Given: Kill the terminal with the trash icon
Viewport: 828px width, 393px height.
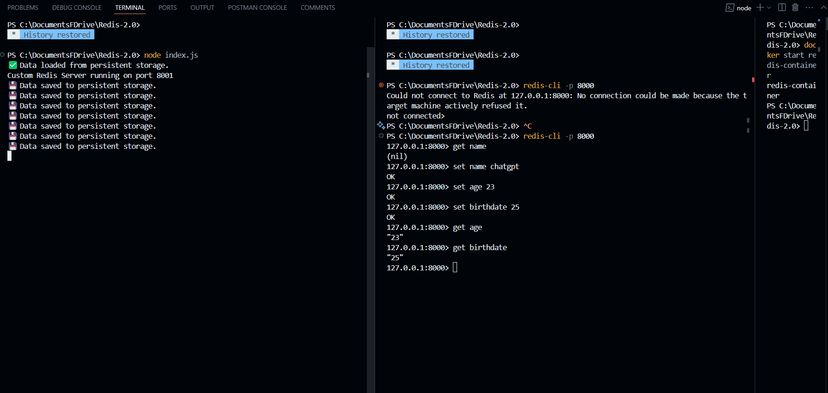Looking at the screenshot, I should [795, 7].
